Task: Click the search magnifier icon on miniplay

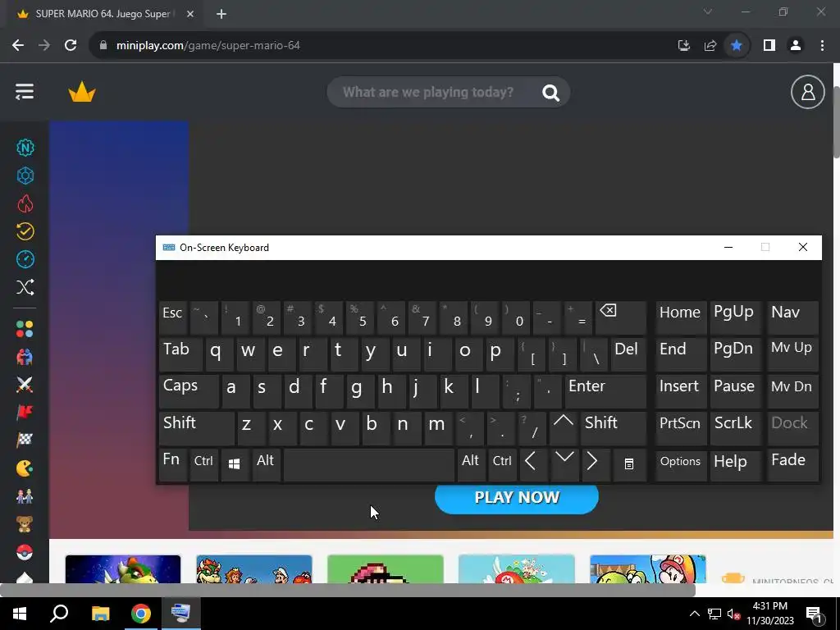Action: (550, 93)
